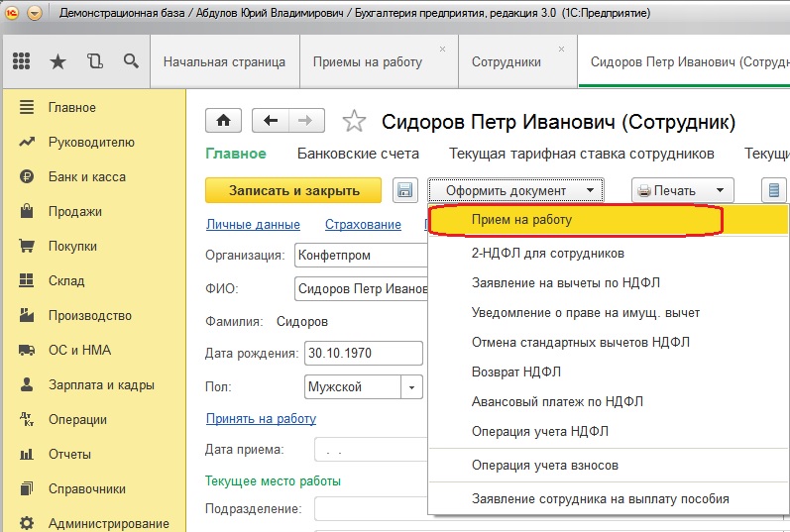Click Продажи bag icon in sidebar
The height and width of the screenshot is (532, 790).
(27, 211)
